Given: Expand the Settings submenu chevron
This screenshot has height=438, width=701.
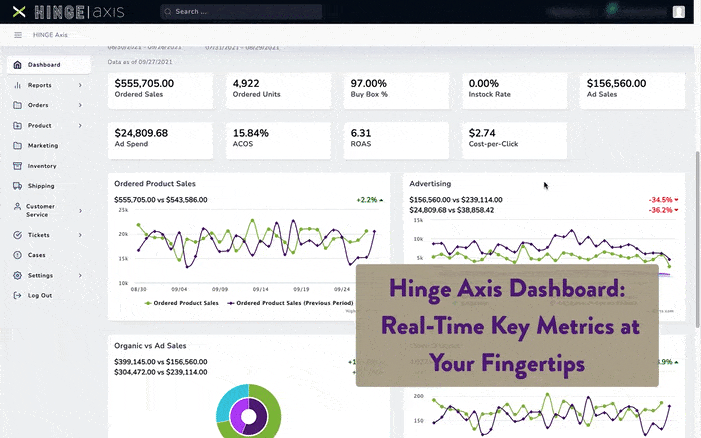Looking at the screenshot, I should pos(80,275).
